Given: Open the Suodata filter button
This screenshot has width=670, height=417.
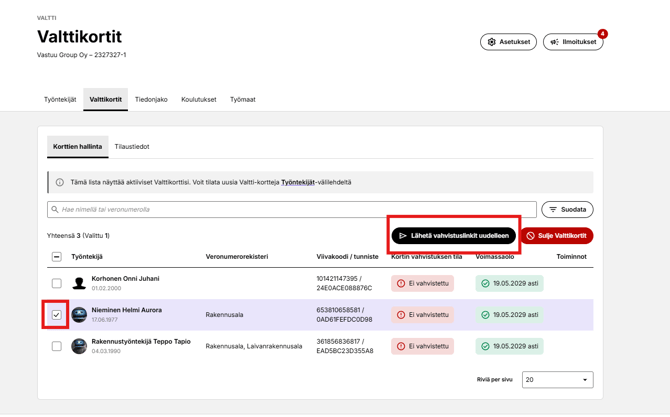Looking at the screenshot, I should [x=567, y=209].
